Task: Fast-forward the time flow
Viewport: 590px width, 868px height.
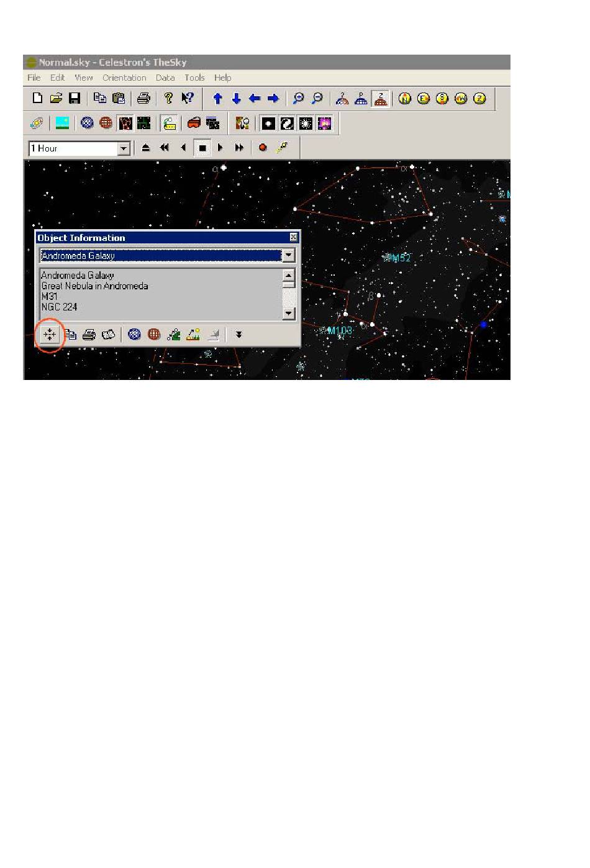Action: point(239,148)
